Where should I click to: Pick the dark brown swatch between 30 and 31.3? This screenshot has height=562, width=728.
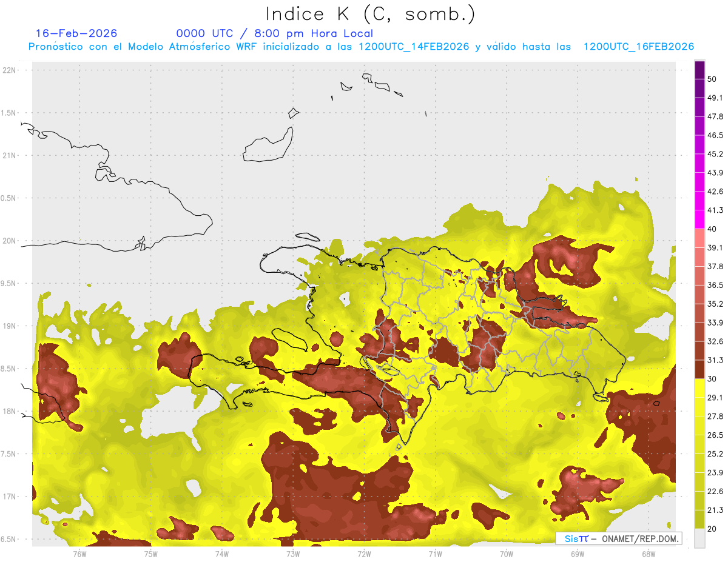699,370
